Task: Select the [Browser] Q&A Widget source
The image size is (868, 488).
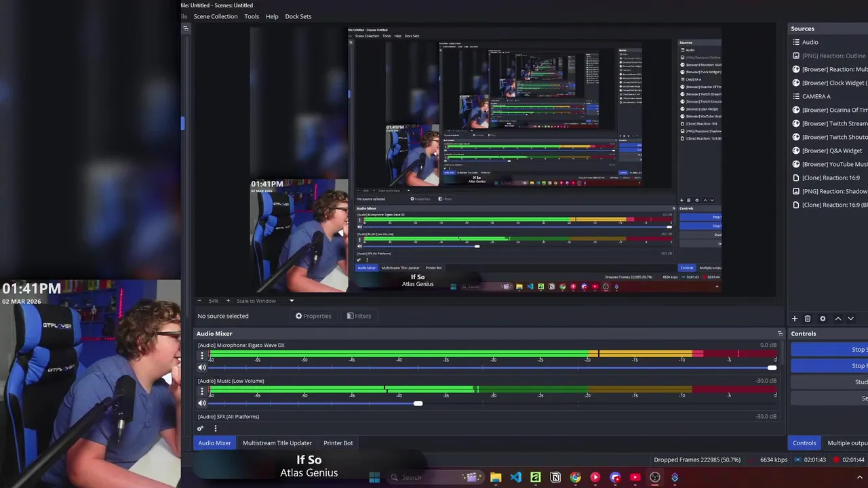Action: coord(829,150)
